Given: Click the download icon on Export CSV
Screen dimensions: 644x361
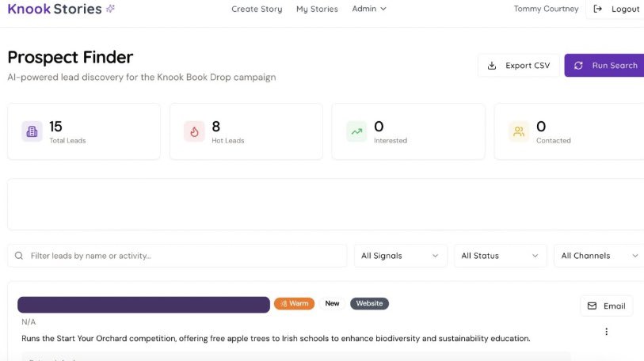Looking at the screenshot, I should 492,66.
